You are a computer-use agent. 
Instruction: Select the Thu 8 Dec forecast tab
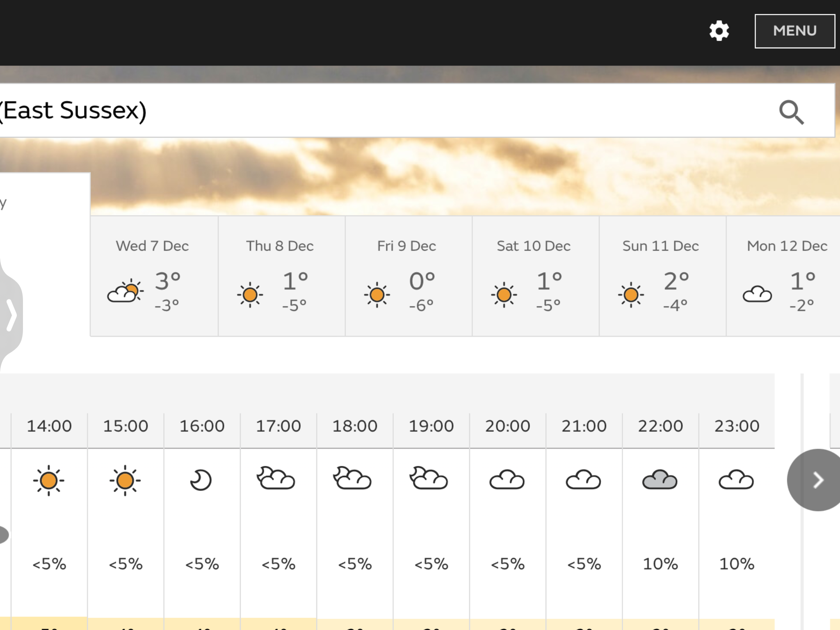click(281, 276)
